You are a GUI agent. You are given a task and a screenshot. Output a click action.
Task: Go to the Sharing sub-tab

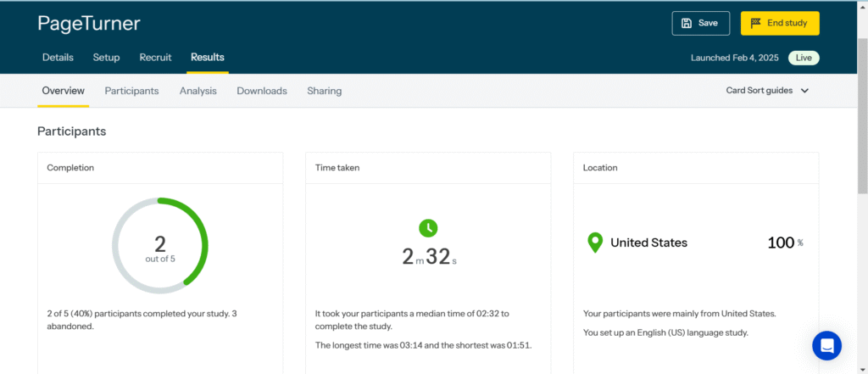(325, 91)
